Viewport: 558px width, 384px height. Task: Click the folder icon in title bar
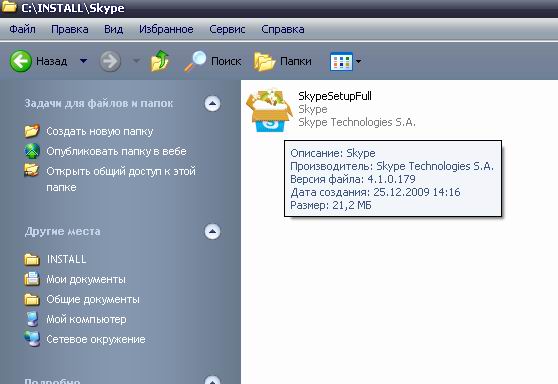(x=9, y=6)
